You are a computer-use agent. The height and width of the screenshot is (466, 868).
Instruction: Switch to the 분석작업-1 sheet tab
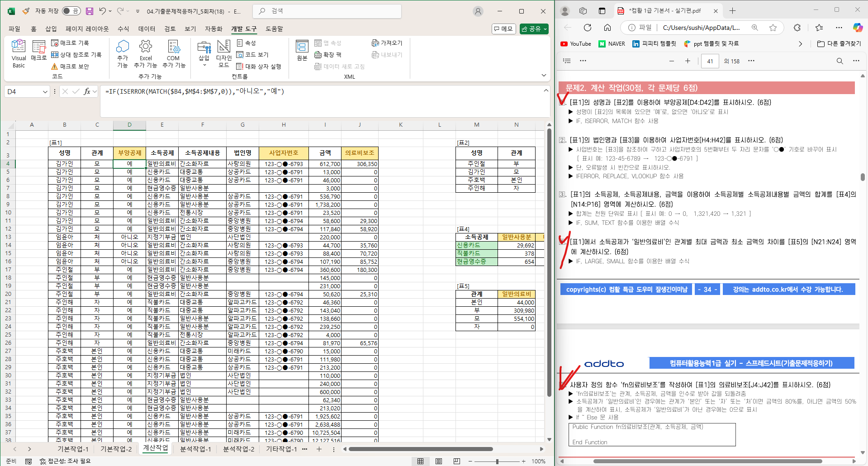(x=195, y=449)
